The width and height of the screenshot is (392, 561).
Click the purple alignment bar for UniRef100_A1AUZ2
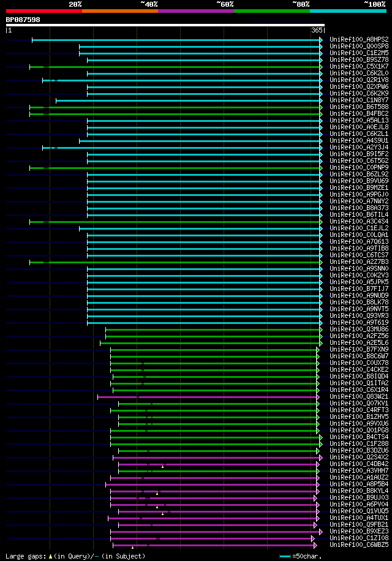[214, 478]
